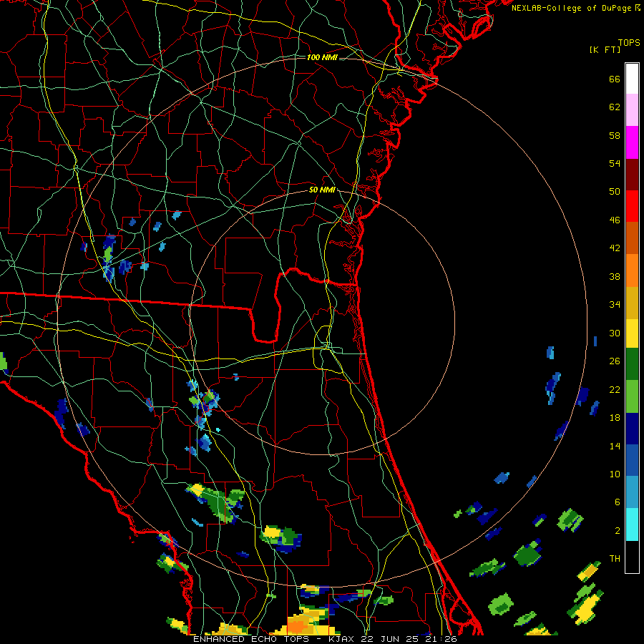
Task: Click the light blue 14 kft legend swatch
Action: click(x=632, y=492)
